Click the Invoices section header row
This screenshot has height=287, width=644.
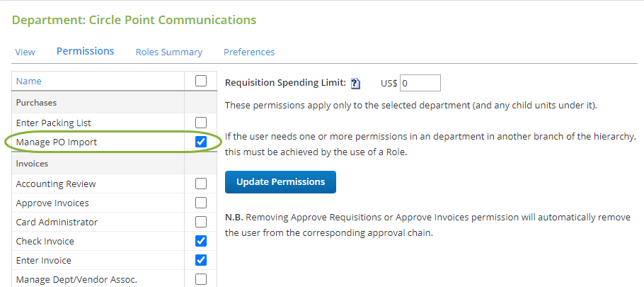pyautogui.click(x=114, y=163)
